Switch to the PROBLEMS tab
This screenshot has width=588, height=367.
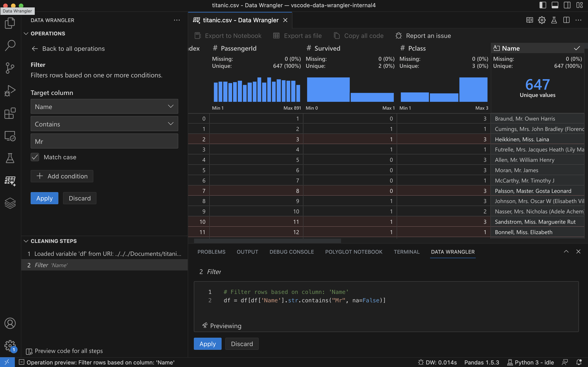pyautogui.click(x=211, y=252)
